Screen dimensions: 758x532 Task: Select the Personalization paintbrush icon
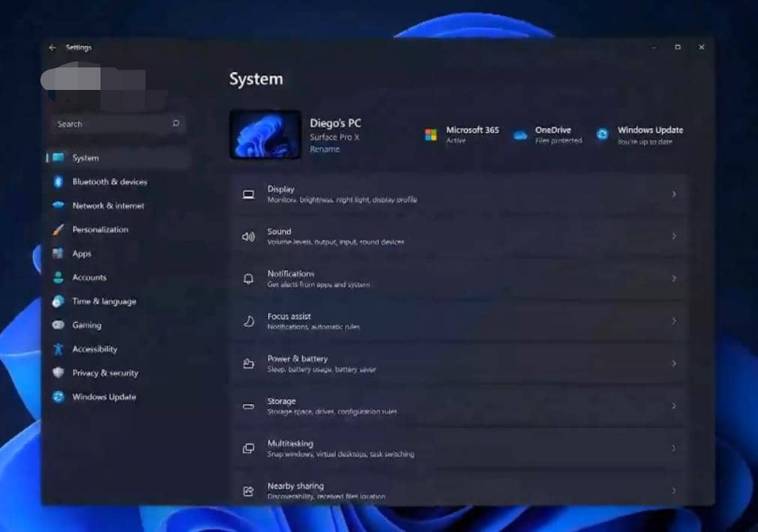pyautogui.click(x=58, y=230)
